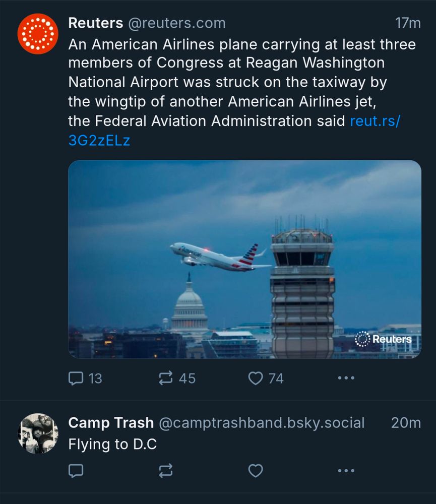Image resolution: width=436 pixels, height=504 pixels.
Task: Open more options on Camp Trash post
Action: 346,471
